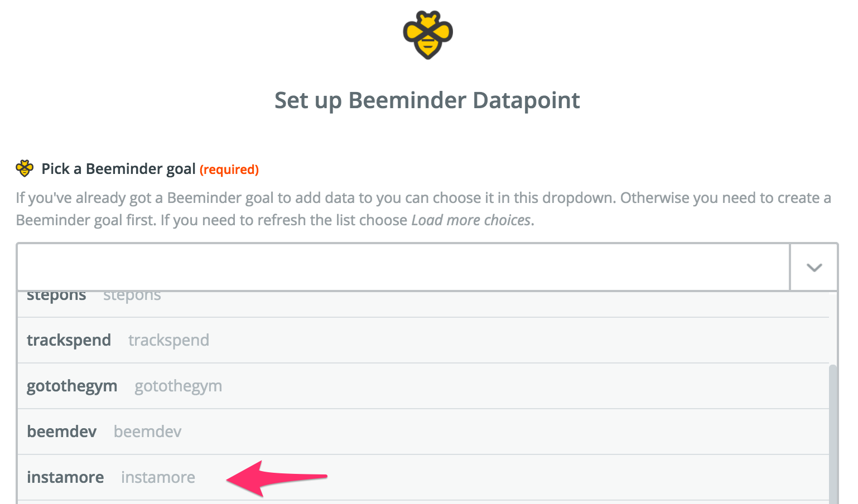Click the Load more choices text
This screenshot has width=858, height=504.
tap(471, 220)
